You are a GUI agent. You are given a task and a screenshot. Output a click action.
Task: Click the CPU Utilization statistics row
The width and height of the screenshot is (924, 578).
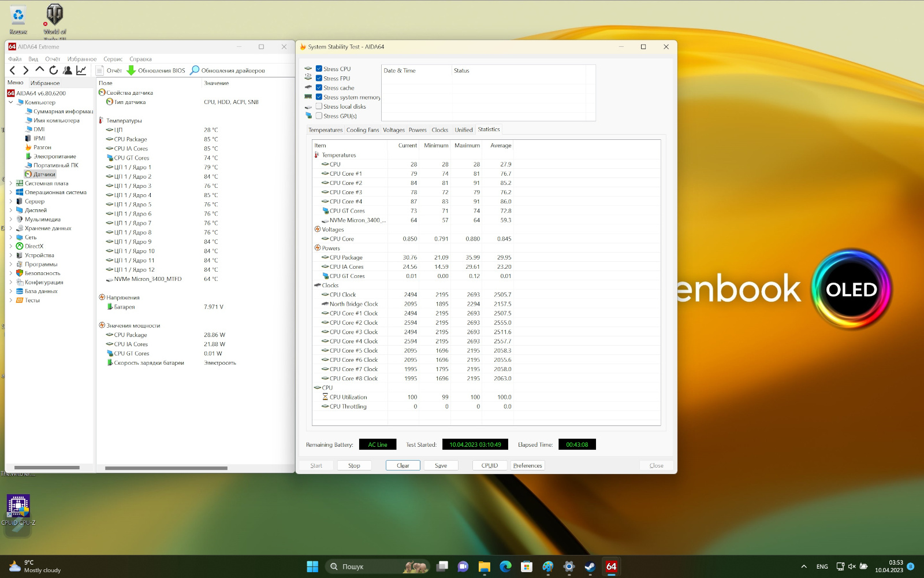(x=486, y=397)
